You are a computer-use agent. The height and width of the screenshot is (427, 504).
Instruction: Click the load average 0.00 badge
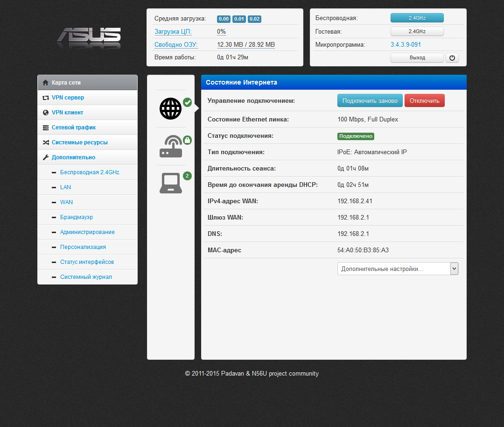[224, 19]
